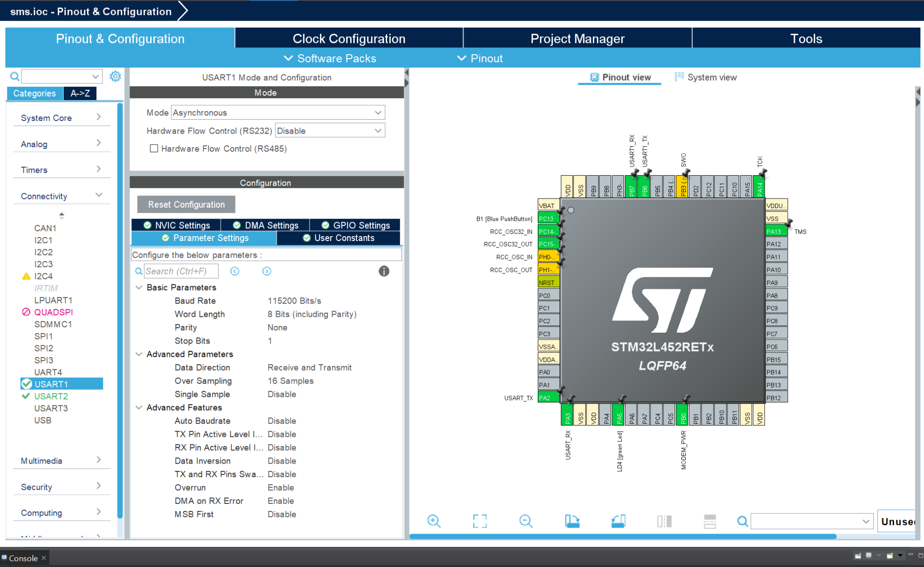Fit the chip view to window
Viewport: 924px width, 567px height.
480,521
